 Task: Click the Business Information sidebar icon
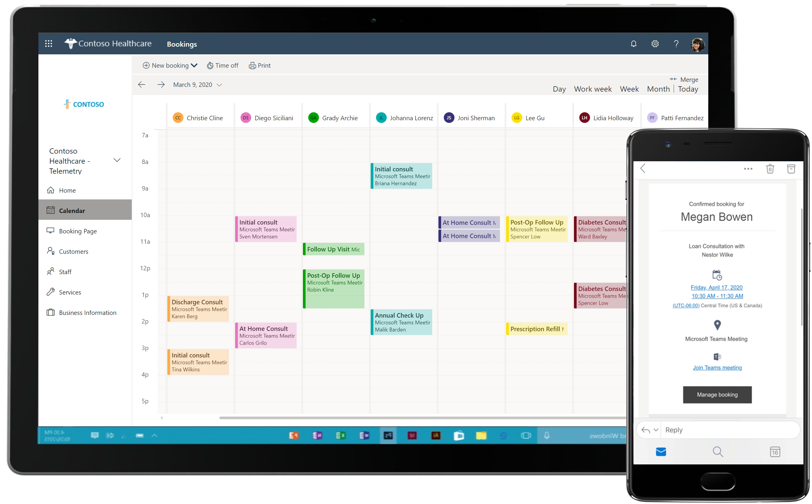point(51,312)
